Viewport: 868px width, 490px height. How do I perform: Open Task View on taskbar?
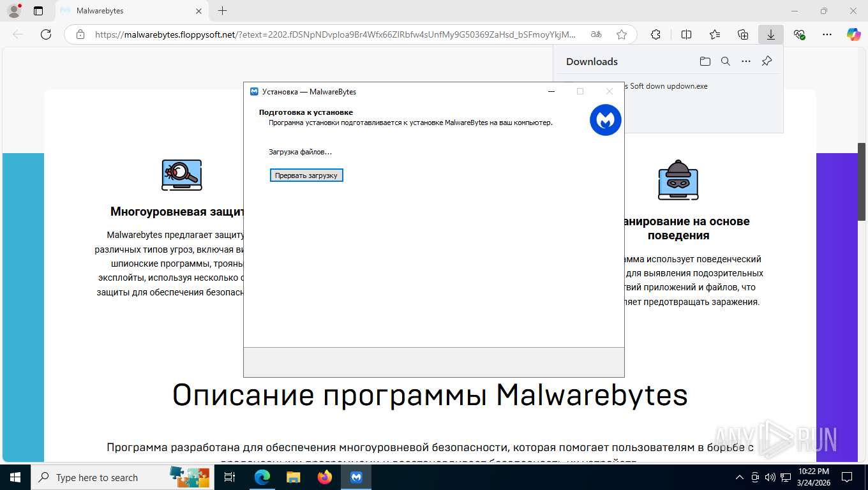tap(230, 477)
